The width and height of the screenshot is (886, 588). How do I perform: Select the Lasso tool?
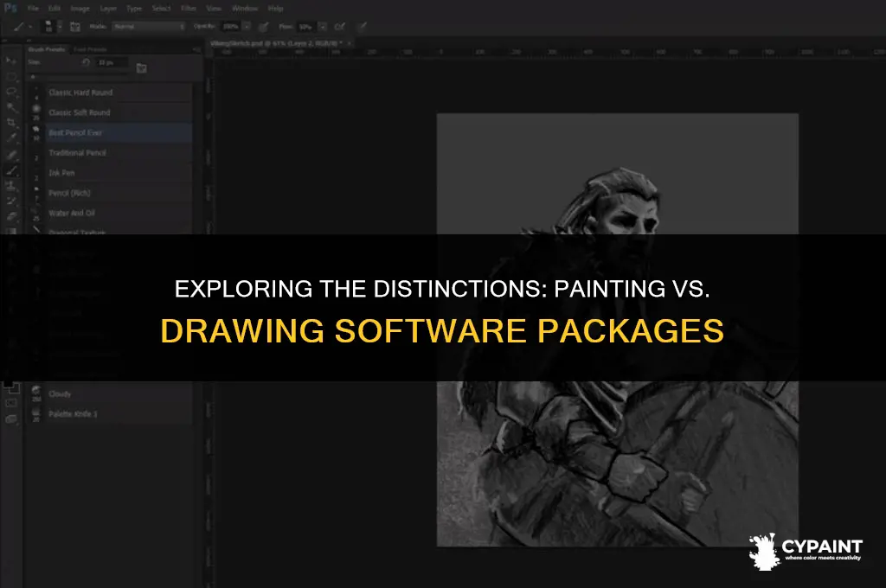coord(10,92)
